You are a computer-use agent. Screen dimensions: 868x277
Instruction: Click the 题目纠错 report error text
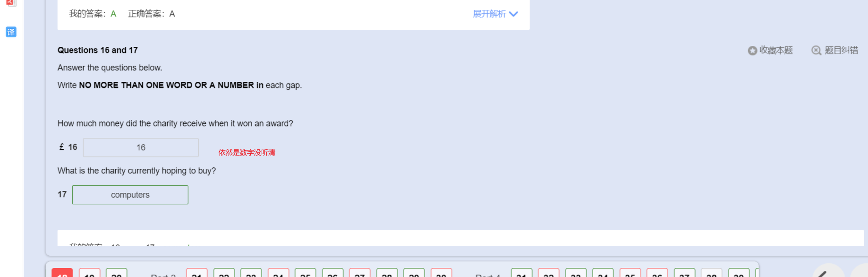pyautogui.click(x=841, y=50)
